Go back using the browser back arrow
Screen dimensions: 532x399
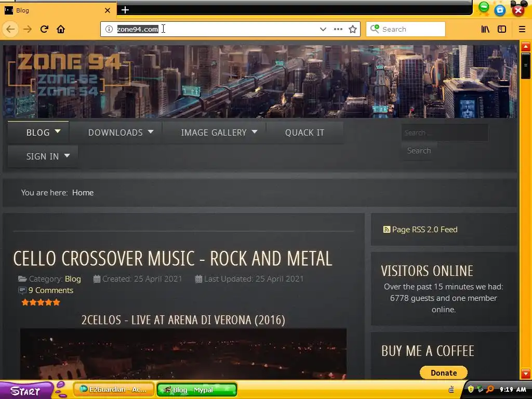(10, 29)
